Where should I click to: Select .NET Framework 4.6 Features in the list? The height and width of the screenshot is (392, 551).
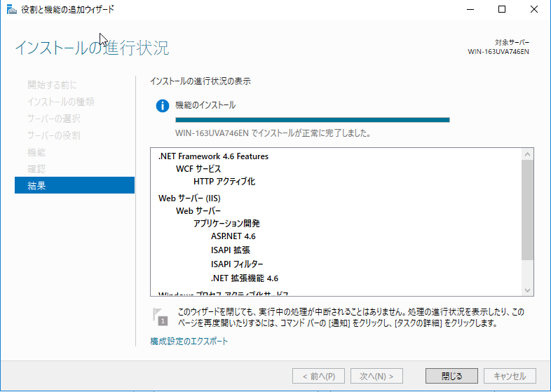[213, 156]
